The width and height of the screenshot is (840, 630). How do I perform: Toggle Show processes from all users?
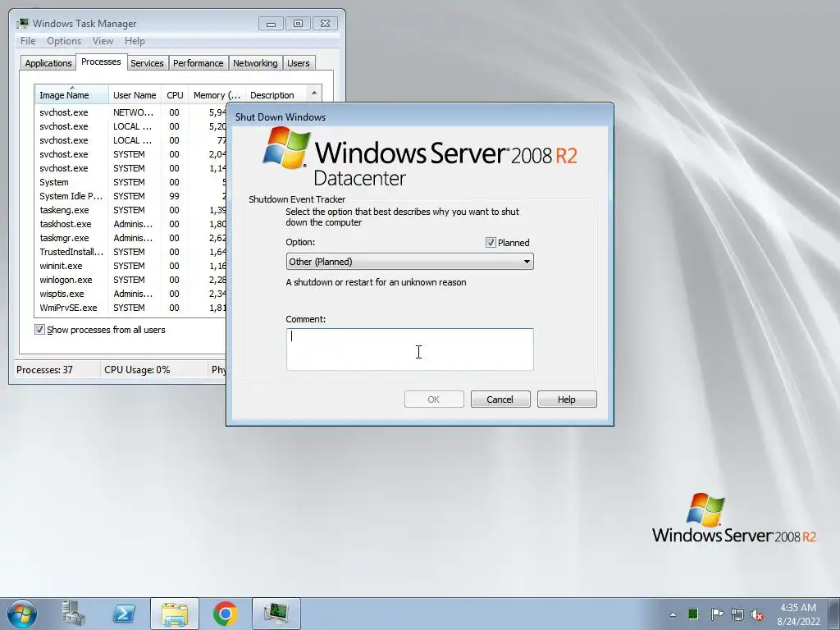[39, 330]
